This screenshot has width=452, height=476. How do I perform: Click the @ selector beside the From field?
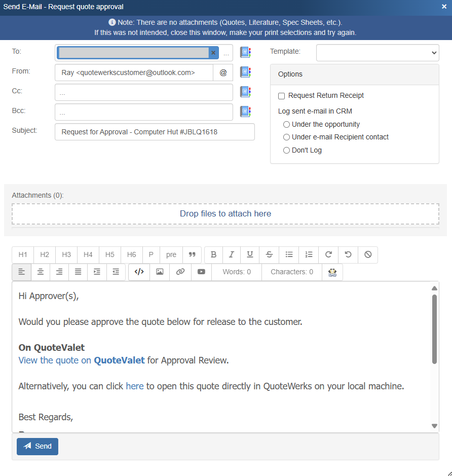click(x=223, y=72)
